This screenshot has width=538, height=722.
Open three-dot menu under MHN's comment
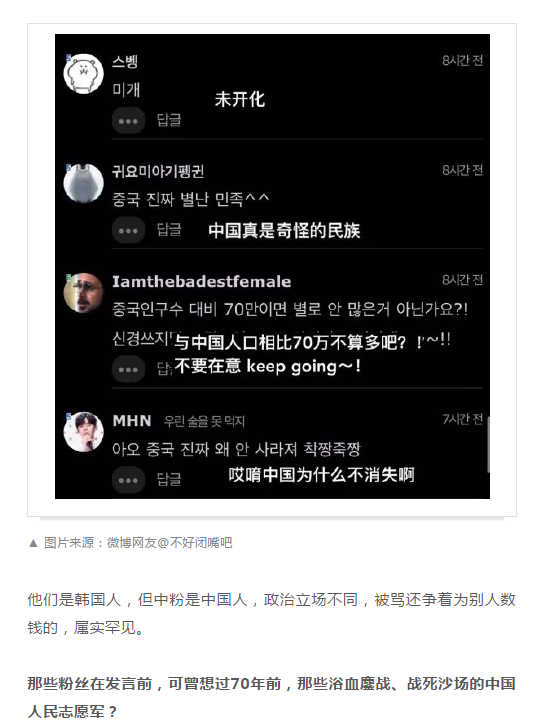[x=129, y=480]
